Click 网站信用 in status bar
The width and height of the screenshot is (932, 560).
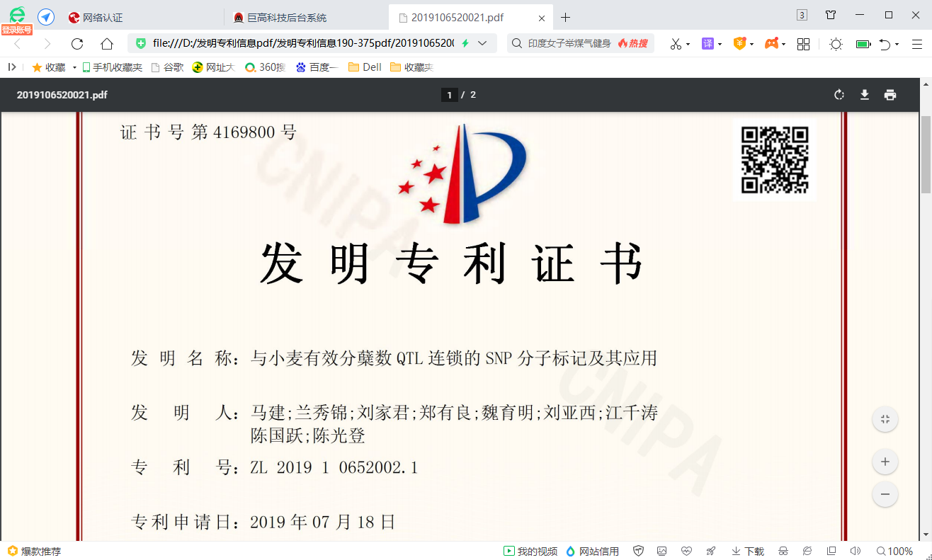[x=592, y=551]
